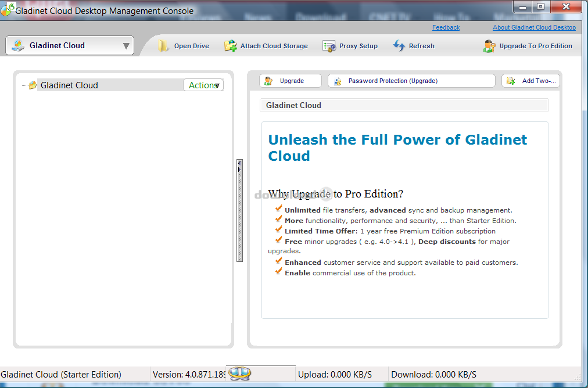Viewport: 588px width, 388px height.
Task: Click the Add Two-... button
Action: point(530,81)
